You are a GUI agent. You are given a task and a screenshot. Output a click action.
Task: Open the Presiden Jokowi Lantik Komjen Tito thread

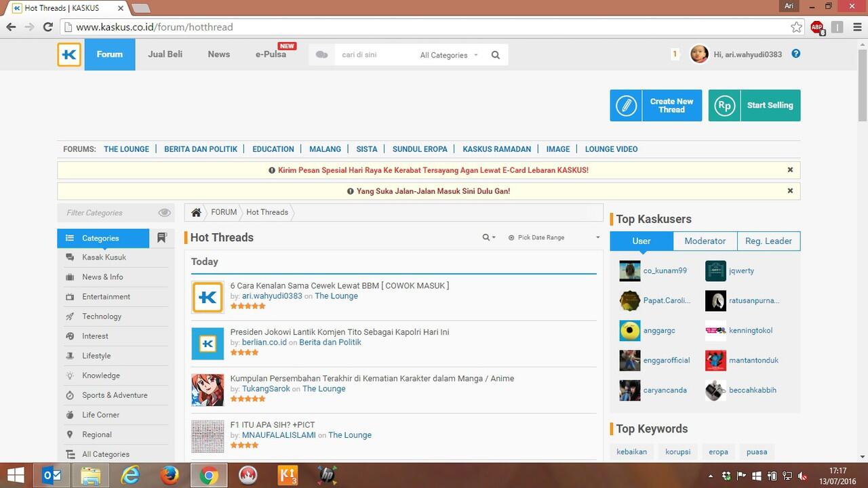pos(339,332)
